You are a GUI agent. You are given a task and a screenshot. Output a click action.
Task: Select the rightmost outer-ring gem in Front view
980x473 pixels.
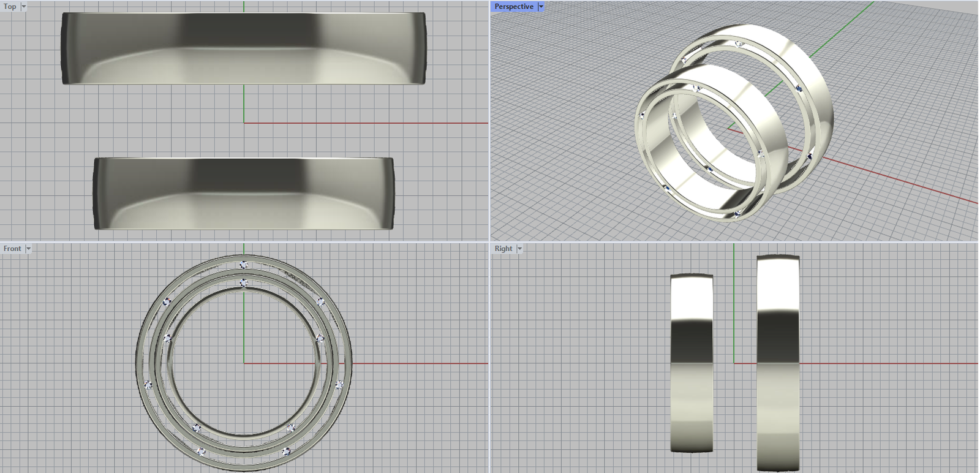pyautogui.click(x=339, y=385)
